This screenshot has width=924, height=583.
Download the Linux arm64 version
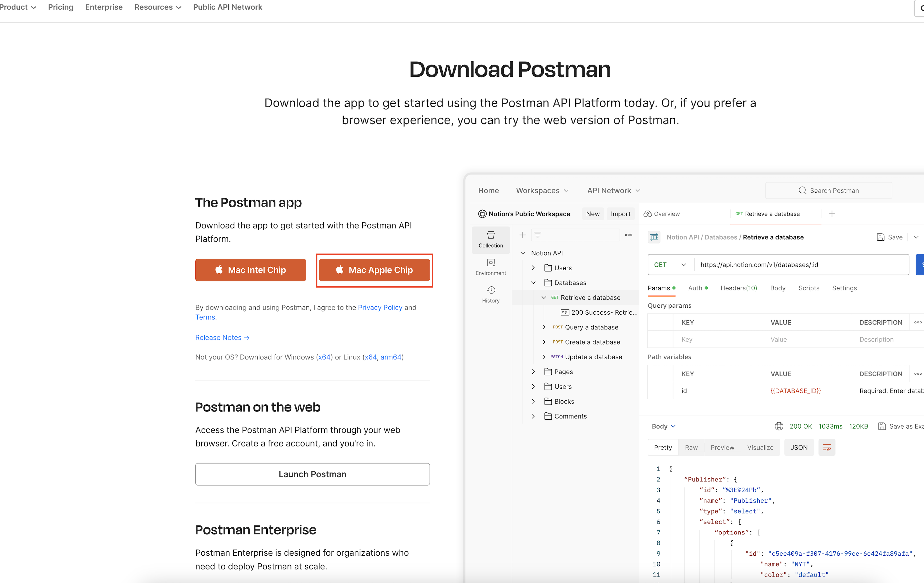click(x=391, y=357)
